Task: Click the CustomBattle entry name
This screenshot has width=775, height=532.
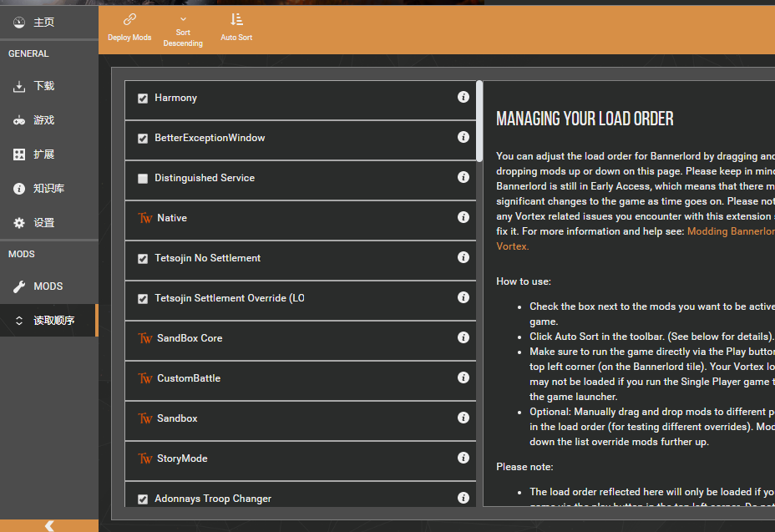Action: [x=189, y=378]
